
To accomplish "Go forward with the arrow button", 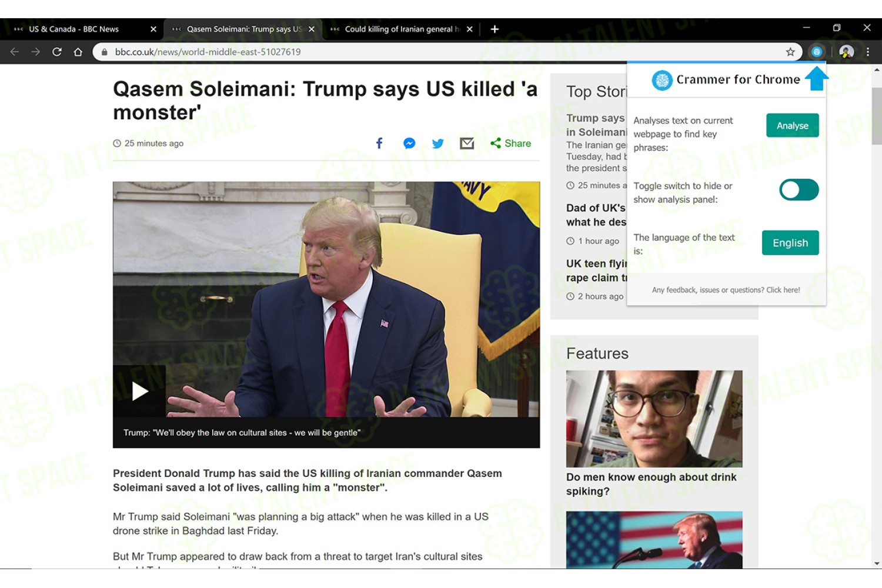I will [x=36, y=52].
